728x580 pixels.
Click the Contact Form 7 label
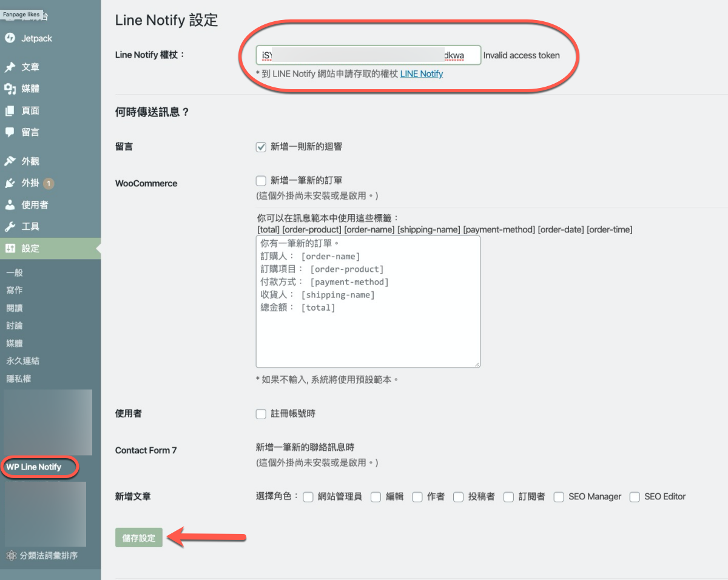[x=146, y=450]
